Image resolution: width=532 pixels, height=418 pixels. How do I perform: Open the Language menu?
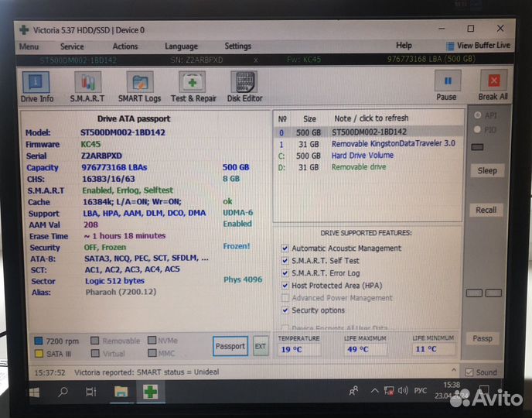coord(181,46)
